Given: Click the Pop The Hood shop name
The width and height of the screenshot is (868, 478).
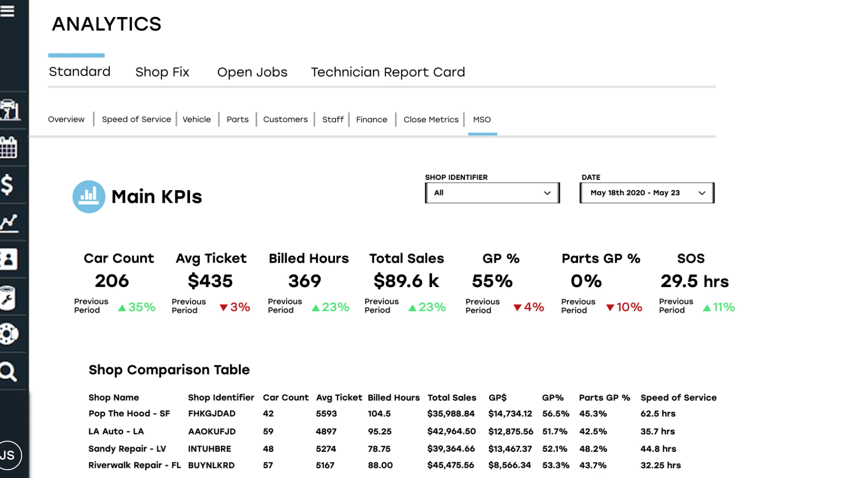Looking at the screenshot, I should click(129, 413).
